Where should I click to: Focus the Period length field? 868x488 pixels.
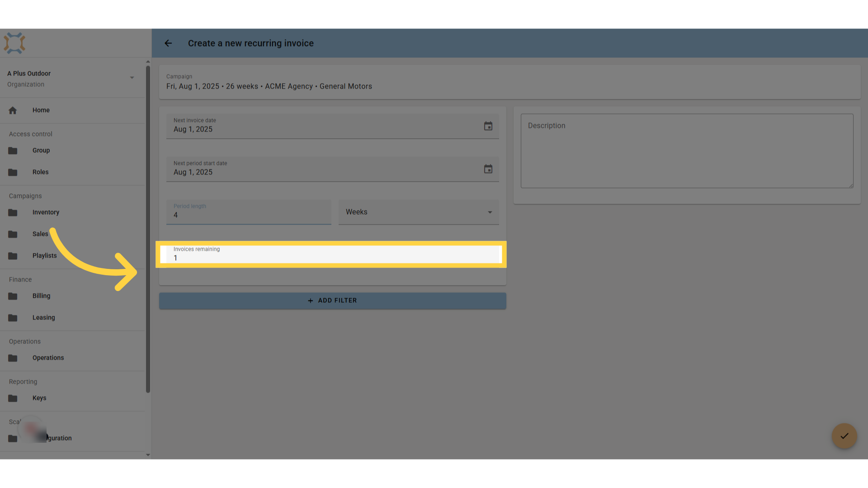point(249,212)
